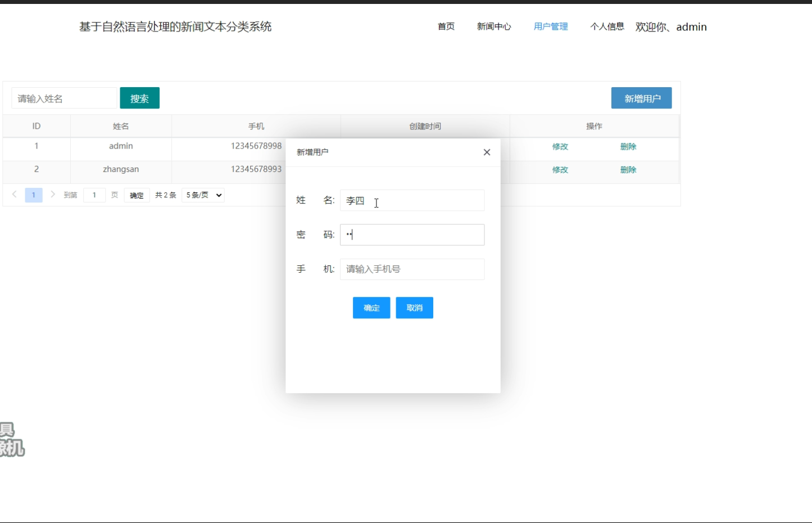The image size is (812, 523).
Task: Click the 搜索 search button
Action: pos(139,98)
